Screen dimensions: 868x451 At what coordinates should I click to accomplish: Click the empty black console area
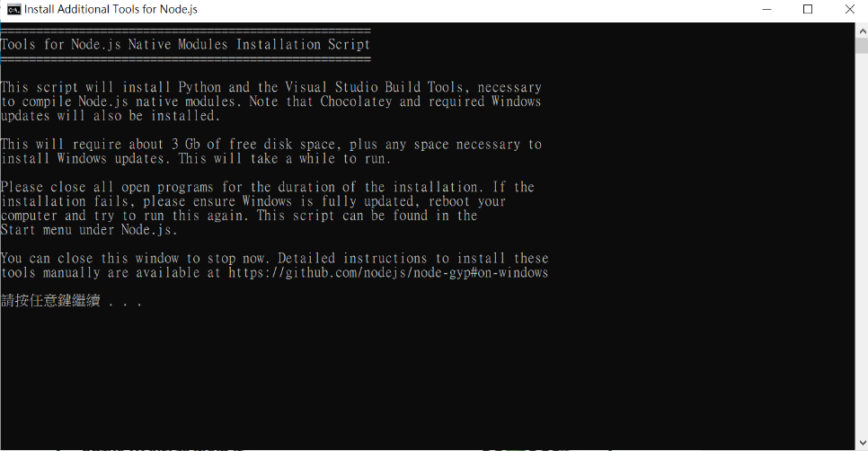click(428, 376)
